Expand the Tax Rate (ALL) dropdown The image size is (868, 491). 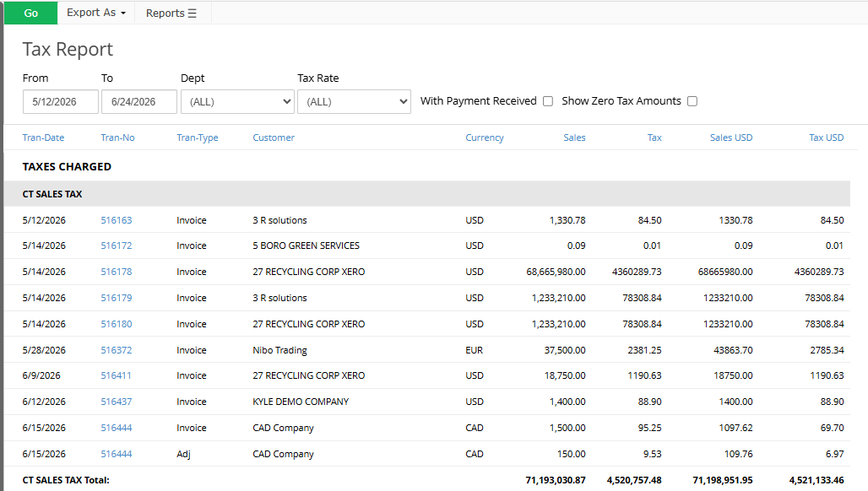click(x=355, y=102)
